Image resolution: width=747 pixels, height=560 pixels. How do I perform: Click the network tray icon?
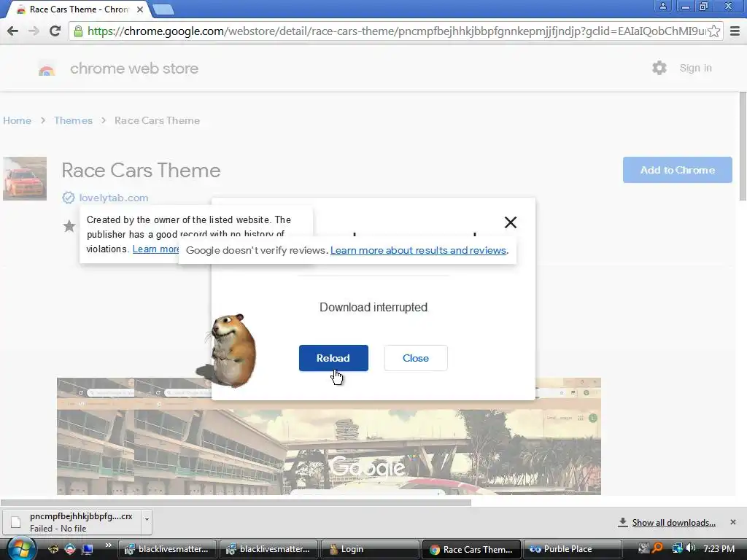(x=677, y=548)
